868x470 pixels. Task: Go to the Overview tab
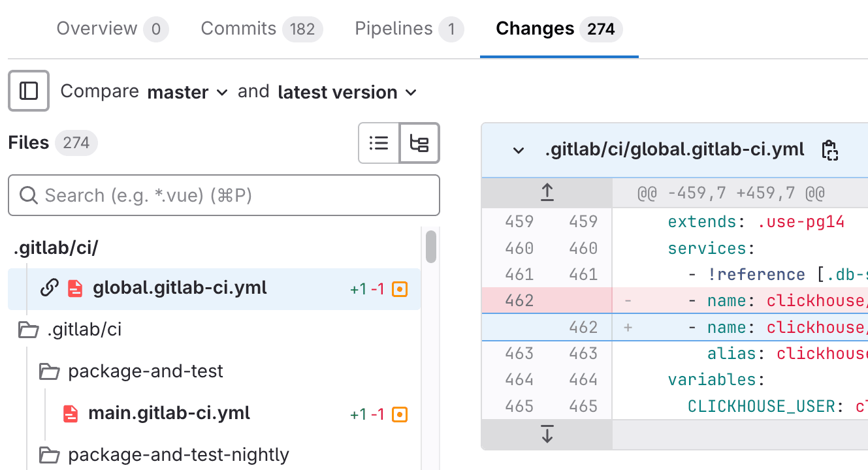pos(112,29)
